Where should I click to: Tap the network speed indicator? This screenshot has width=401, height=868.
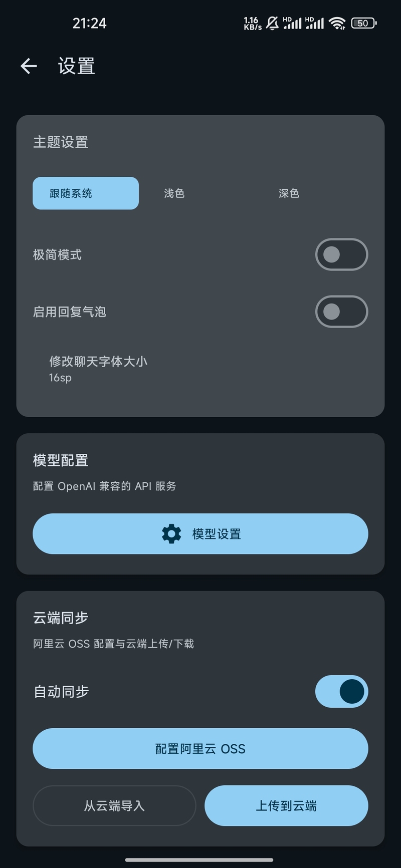click(252, 23)
